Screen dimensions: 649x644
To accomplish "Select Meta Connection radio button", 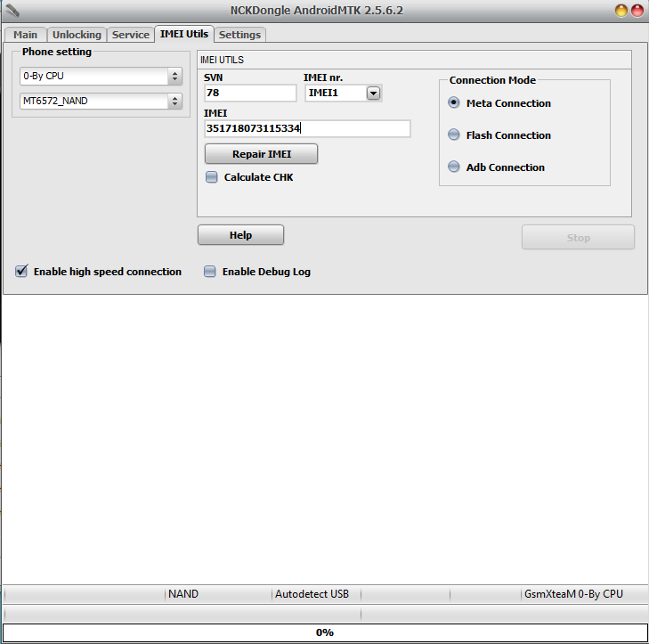I will (454, 102).
